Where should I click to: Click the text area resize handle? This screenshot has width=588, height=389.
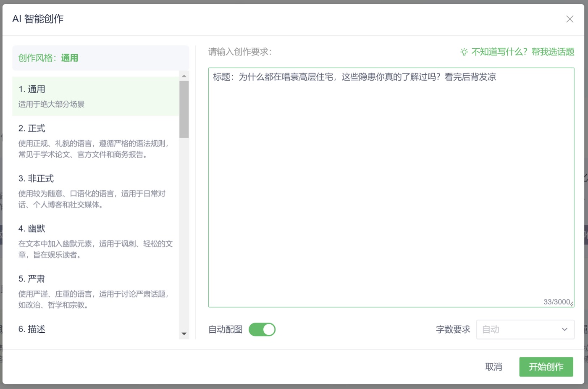572,304
